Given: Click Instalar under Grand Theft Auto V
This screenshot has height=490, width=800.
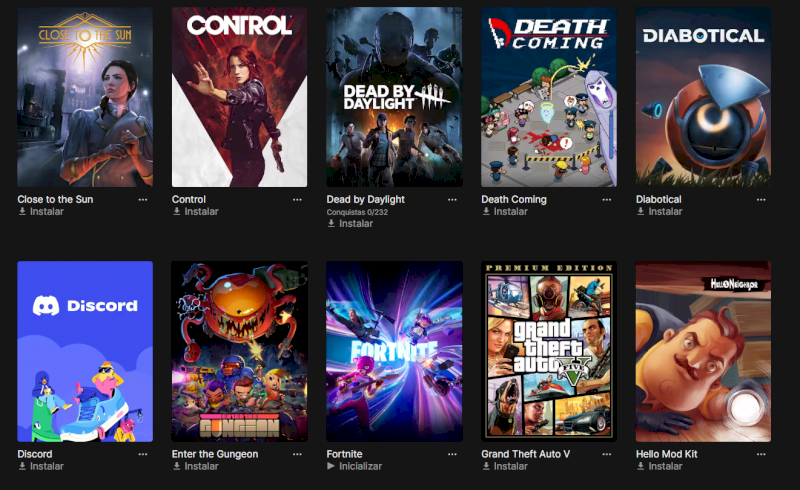Looking at the screenshot, I should [505, 466].
